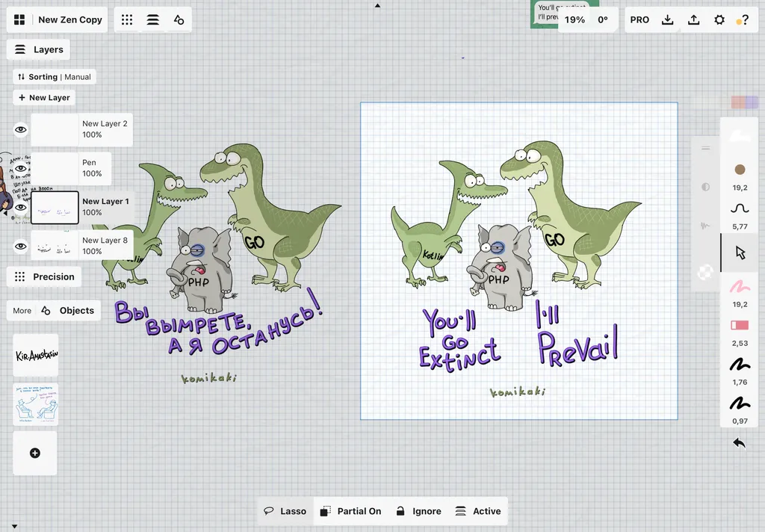Click the undo arrow
Viewport: 765px width, 532px height.
739,442
